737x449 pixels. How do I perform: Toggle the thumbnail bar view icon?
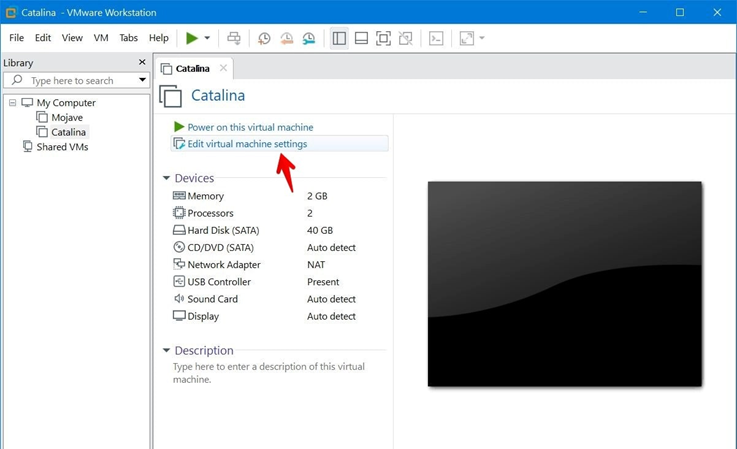click(361, 38)
